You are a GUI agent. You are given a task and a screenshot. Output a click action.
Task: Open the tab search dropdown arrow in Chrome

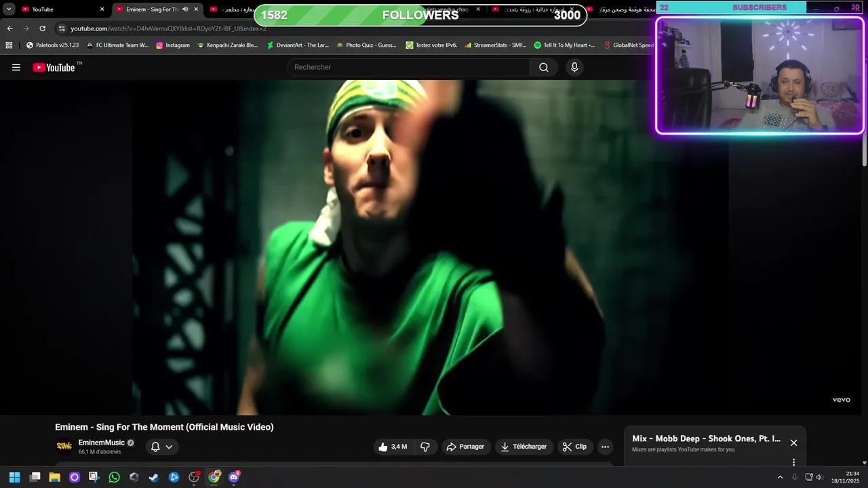(x=9, y=9)
